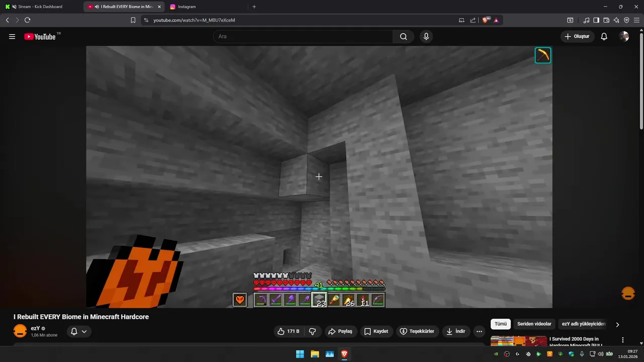Image resolution: width=644 pixels, height=362 pixels.
Task: Click the page vertical scrollbar
Action: point(641,80)
